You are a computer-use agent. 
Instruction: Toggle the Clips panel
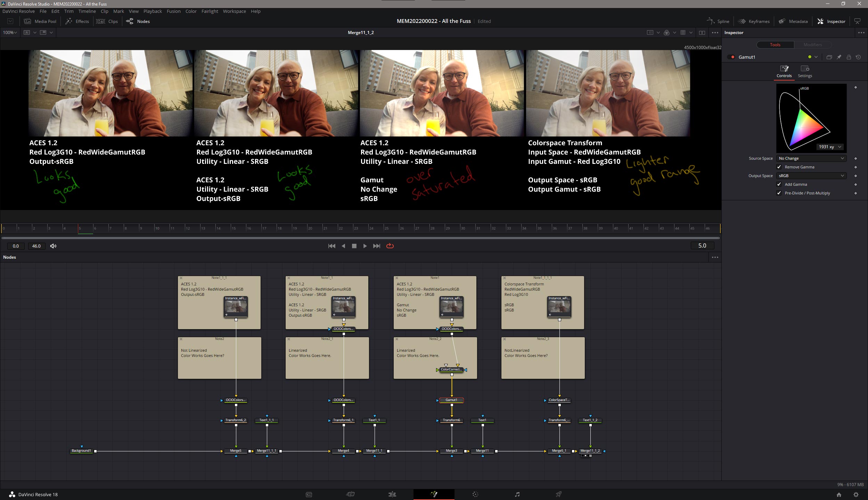(107, 21)
